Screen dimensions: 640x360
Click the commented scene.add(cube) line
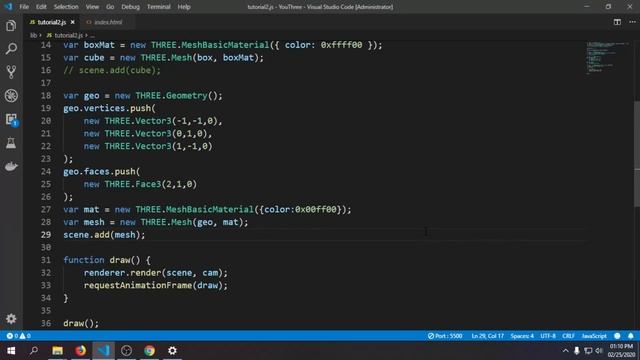(x=112, y=70)
